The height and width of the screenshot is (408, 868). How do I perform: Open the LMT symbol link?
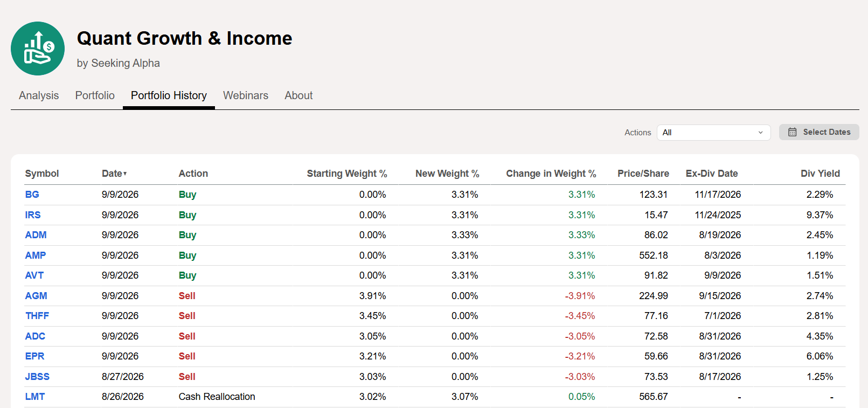34,397
